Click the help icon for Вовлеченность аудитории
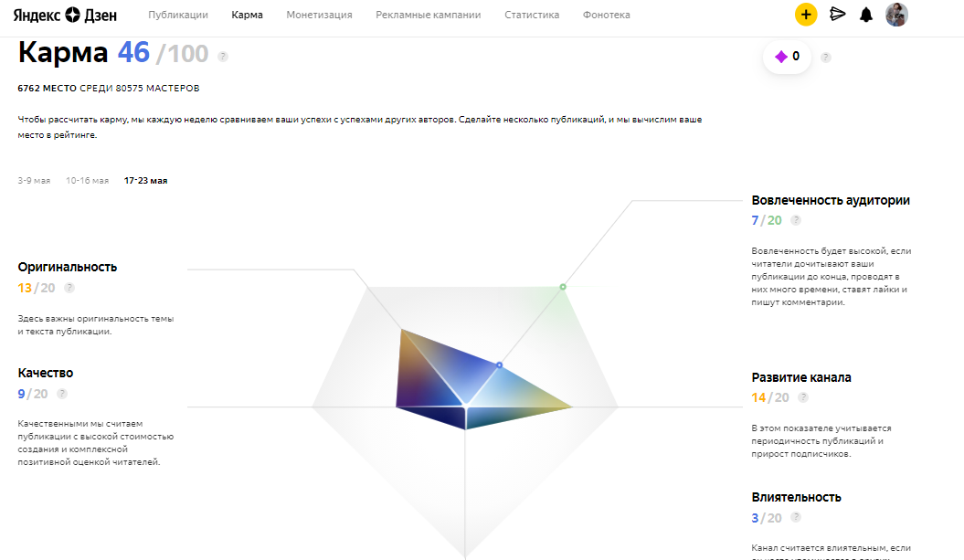 pos(796,220)
